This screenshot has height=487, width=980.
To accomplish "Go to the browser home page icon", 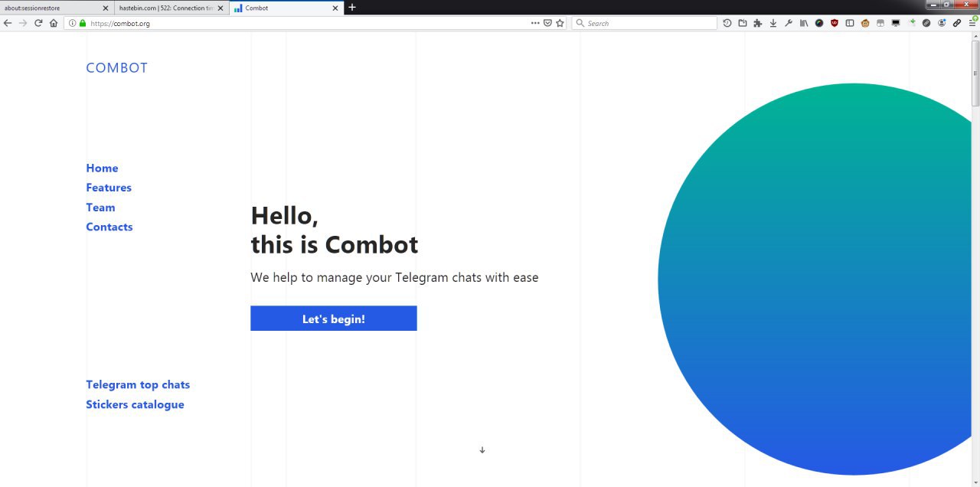I will click(54, 23).
